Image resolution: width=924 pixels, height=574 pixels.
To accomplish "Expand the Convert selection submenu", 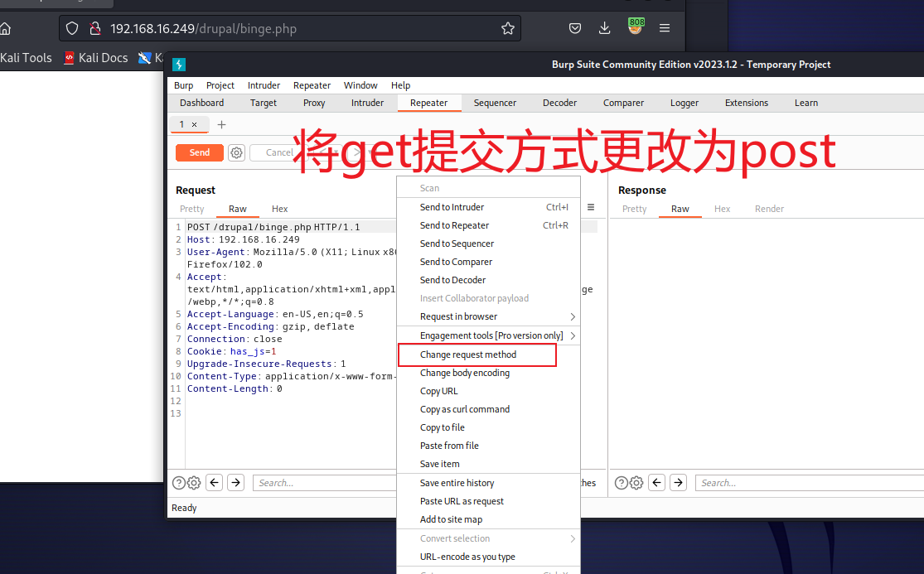I will click(573, 538).
